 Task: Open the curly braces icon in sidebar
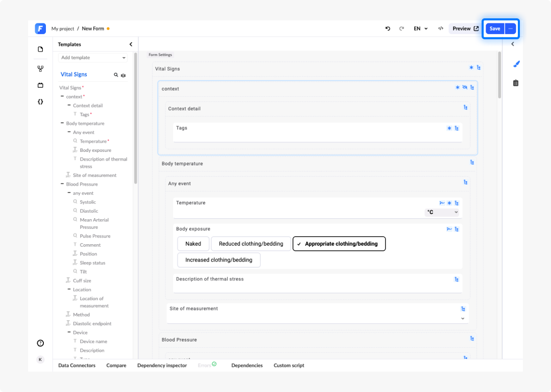tap(40, 102)
